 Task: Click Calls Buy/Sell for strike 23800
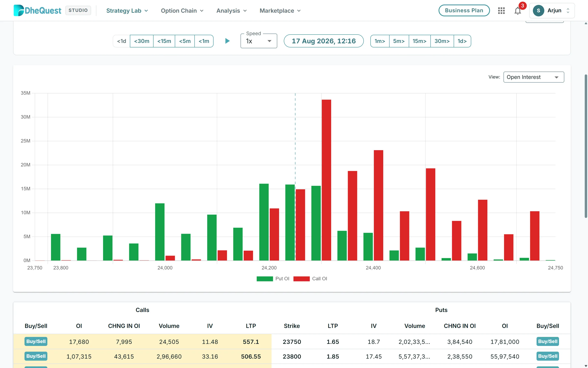click(36, 356)
